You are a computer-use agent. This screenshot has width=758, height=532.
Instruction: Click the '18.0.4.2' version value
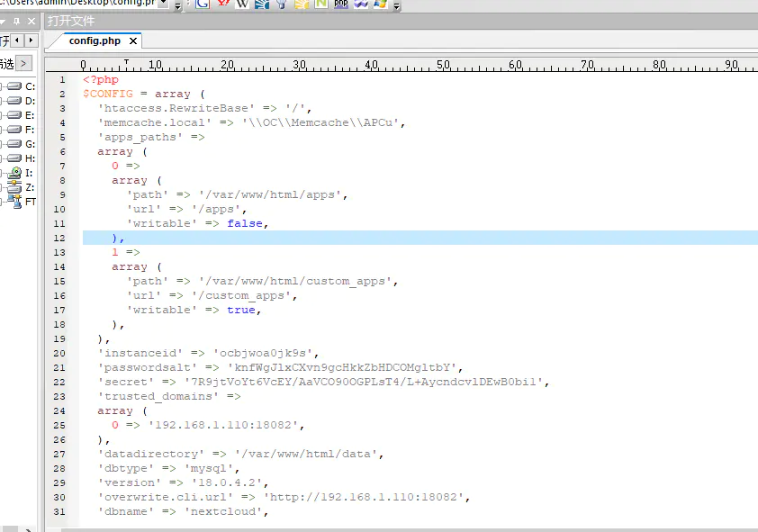click(x=227, y=482)
